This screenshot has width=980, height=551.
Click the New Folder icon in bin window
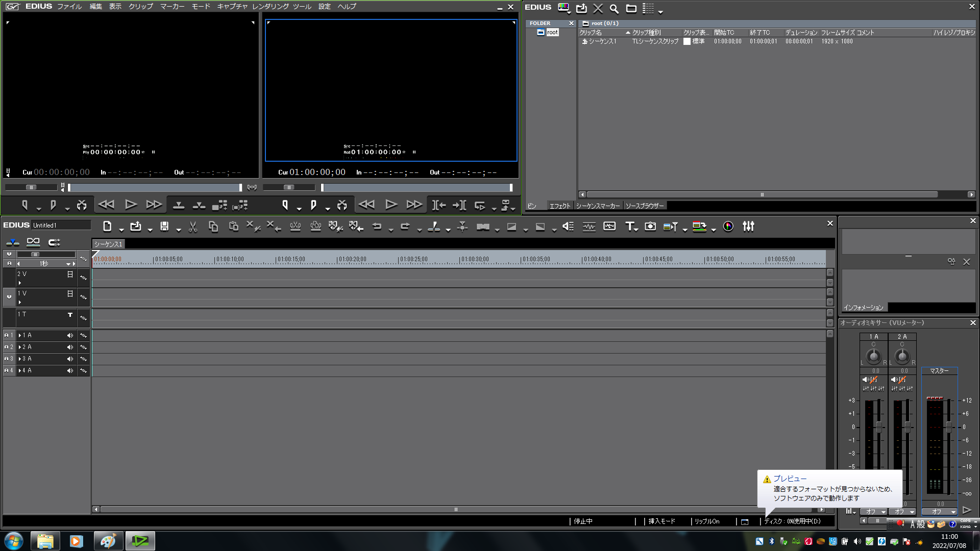tap(631, 9)
